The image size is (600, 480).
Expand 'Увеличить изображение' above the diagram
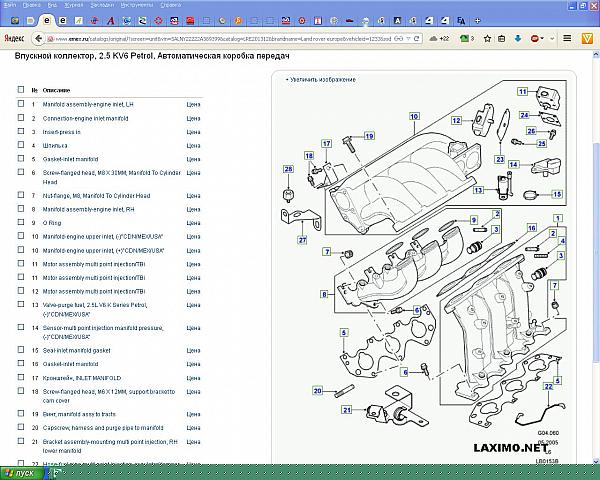321,80
